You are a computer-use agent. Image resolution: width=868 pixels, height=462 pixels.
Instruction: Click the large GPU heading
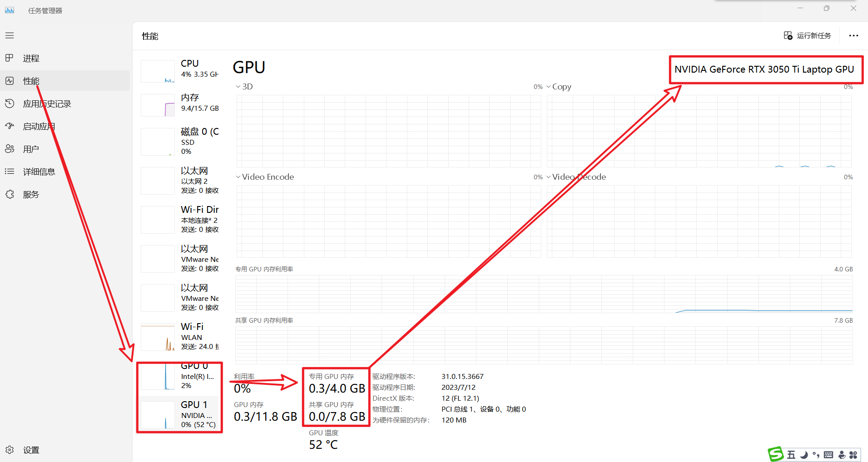coord(249,68)
